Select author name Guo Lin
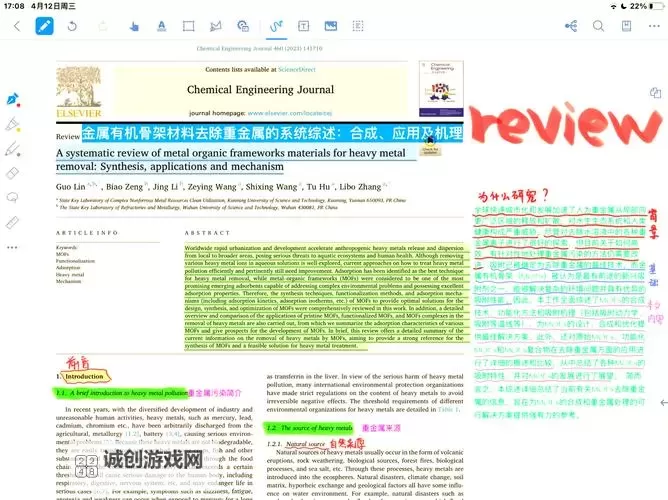Viewport: 668px width, 500px height. click(71, 187)
